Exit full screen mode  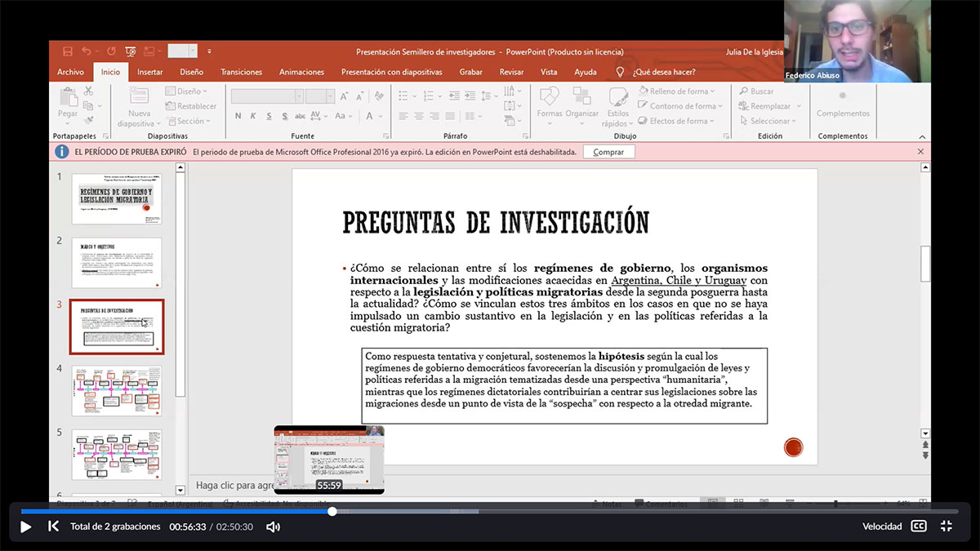(x=947, y=527)
